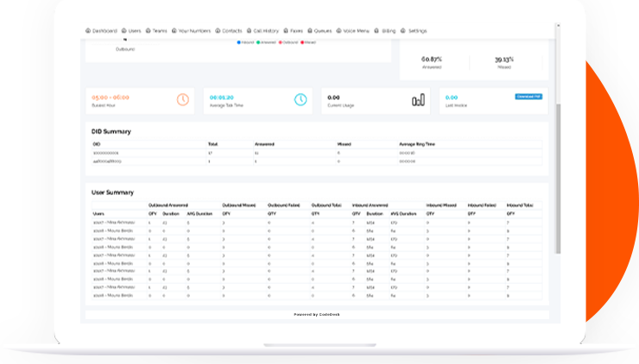The width and height of the screenshot is (639, 364).
Task: Click the Contacts nav icon
Action: click(218, 30)
